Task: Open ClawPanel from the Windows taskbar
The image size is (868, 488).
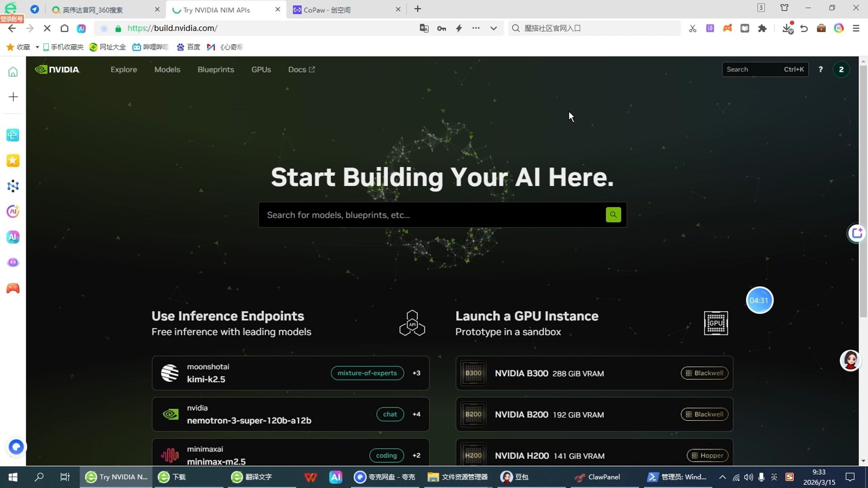Action: coord(598,477)
